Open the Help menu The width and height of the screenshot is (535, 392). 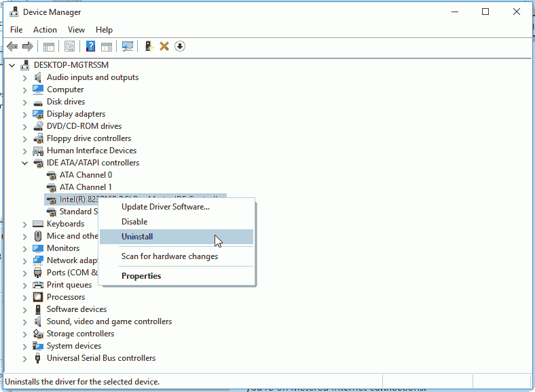point(104,30)
